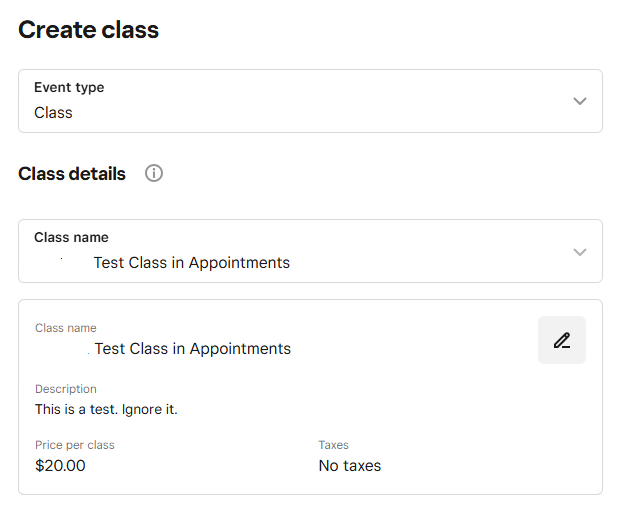This screenshot has width=622, height=514.
Task: Click the 'Price per class' label
Action: click(x=75, y=445)
